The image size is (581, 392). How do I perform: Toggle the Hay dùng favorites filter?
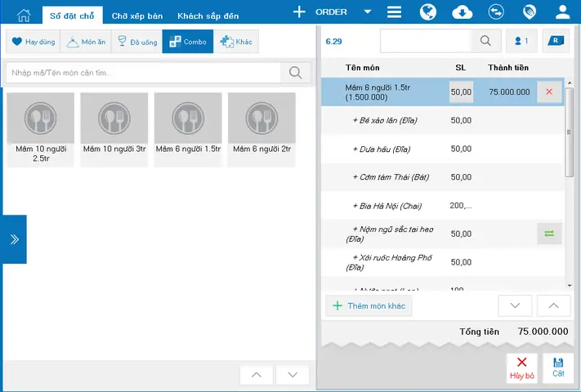pos(33,42)
